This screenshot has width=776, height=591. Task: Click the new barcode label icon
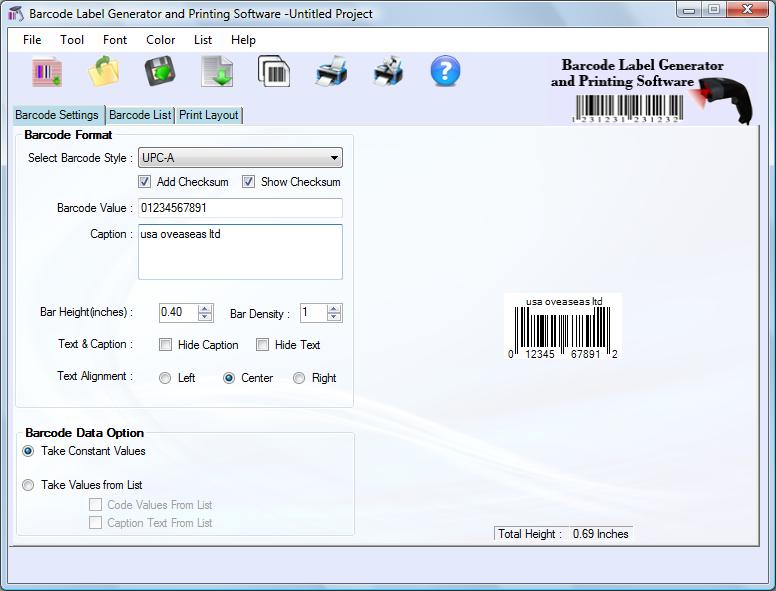point(46,72)
